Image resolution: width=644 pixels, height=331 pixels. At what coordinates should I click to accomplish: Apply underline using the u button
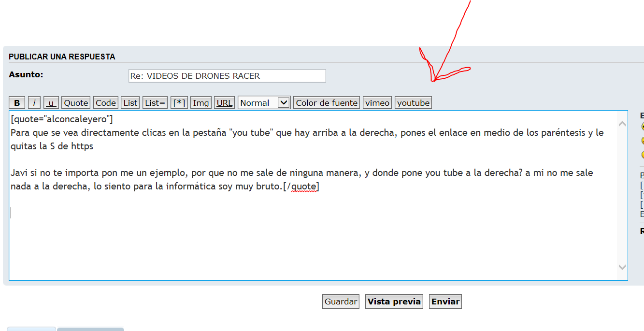point(51,103)
